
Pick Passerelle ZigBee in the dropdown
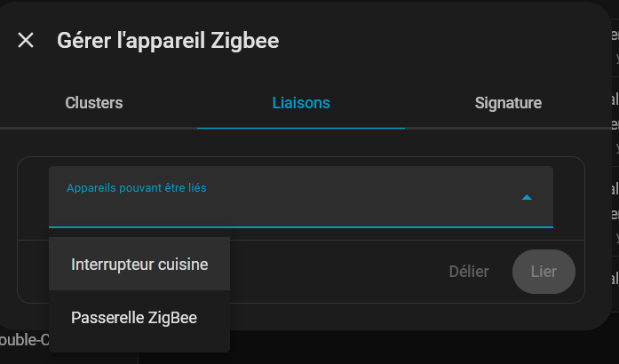[x=134, y=317]
